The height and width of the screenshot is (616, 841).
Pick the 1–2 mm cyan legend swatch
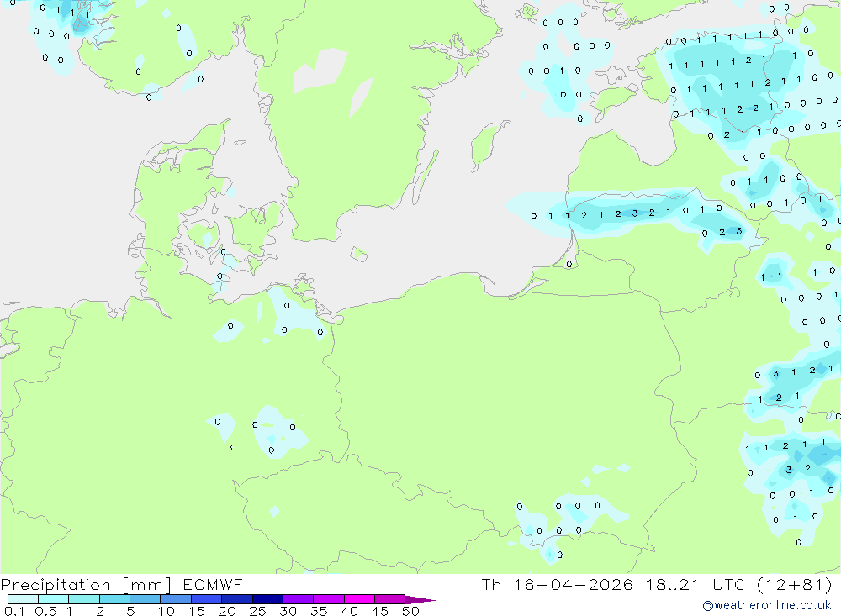pyautogui.click(x=84, y=599)
